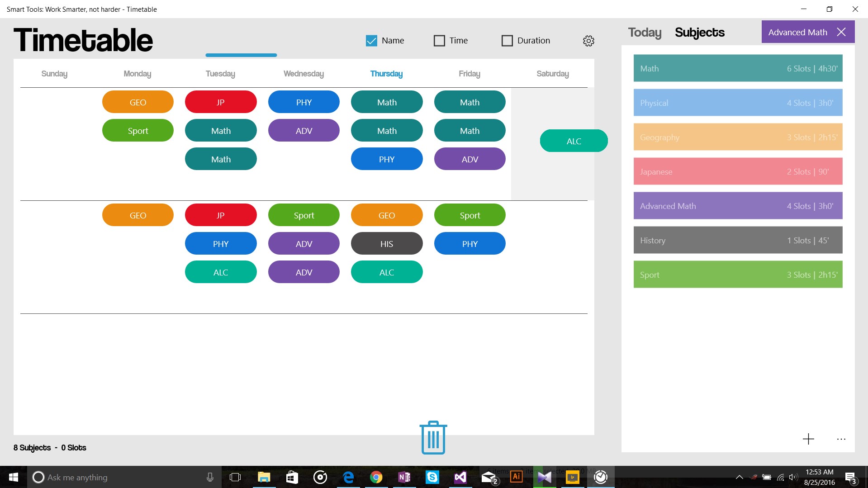Click the GEO slot on Monday

tap(138, 102)
